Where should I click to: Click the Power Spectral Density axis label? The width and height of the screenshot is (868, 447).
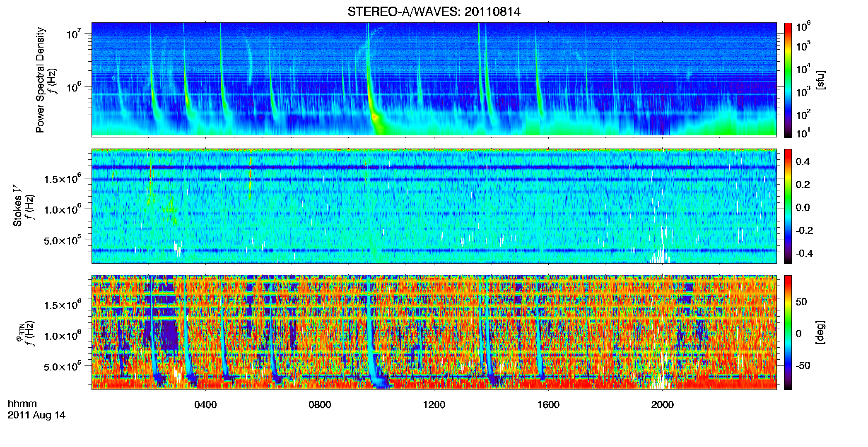tap(40, 80)
